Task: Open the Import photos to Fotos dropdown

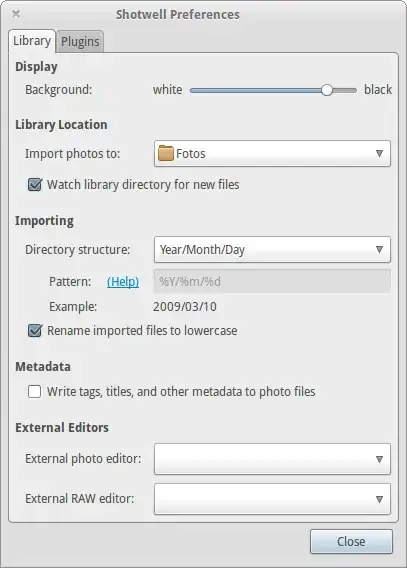Action: [x=272, y=154]
